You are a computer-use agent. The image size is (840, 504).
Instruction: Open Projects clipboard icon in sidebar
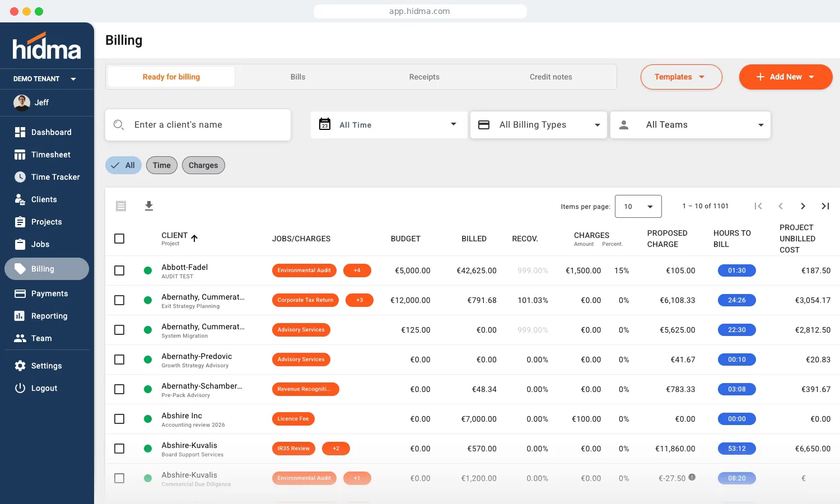click(20, 222)
